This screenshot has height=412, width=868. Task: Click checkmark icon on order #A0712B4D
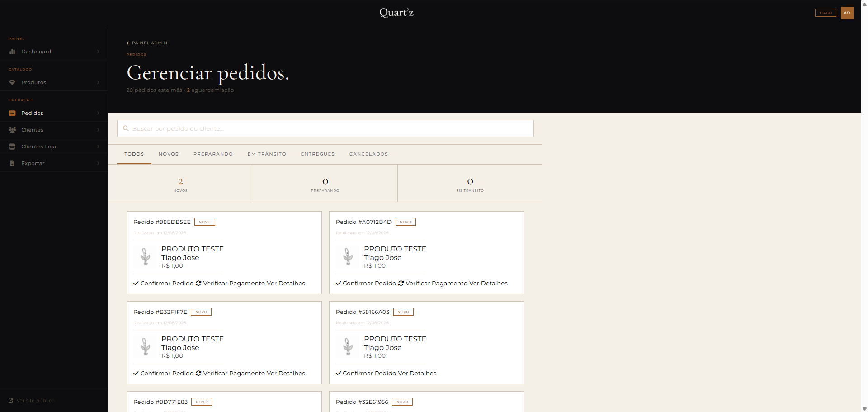tap(339, 283)
